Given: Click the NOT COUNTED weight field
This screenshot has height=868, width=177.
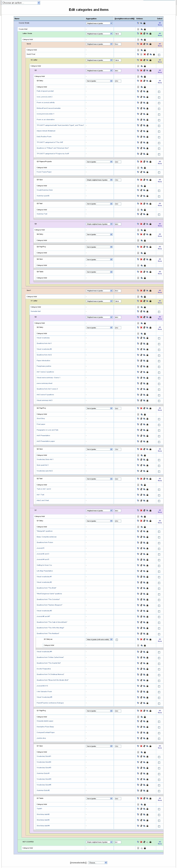Looking at the screenshot, I should 118,842.
